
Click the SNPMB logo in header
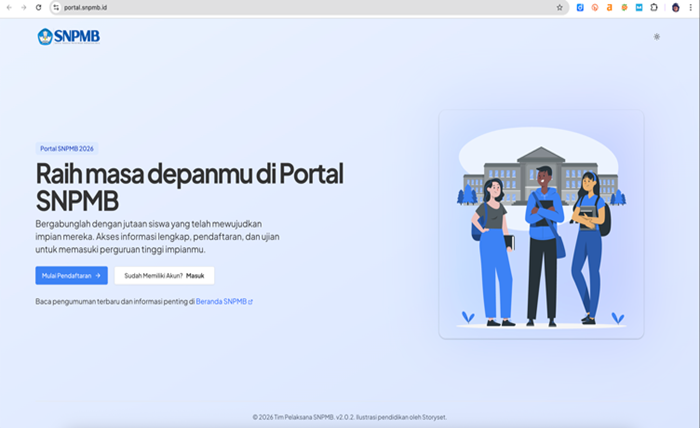(69, 37)
